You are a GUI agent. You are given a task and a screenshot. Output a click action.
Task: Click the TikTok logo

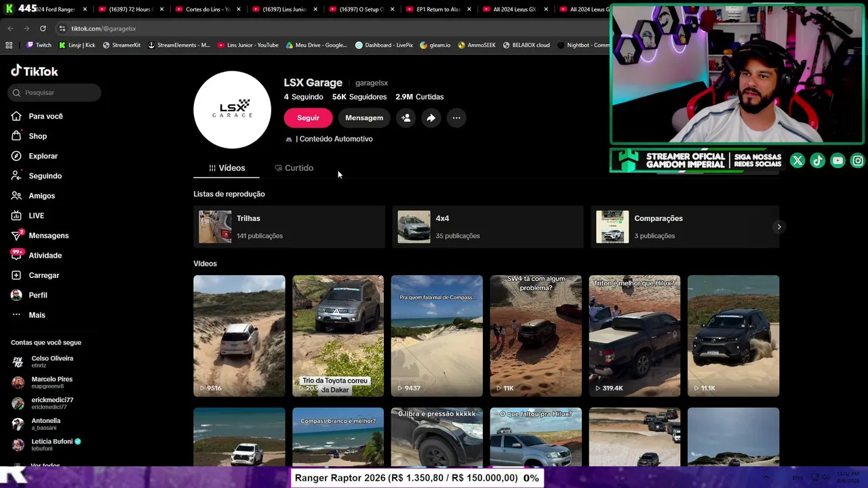click(35, 71)
